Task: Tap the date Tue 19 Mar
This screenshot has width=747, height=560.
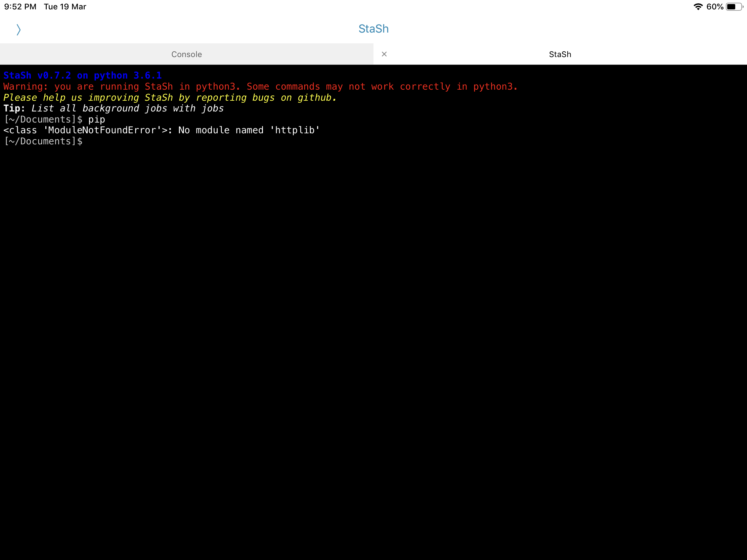Action: [65, 7]
